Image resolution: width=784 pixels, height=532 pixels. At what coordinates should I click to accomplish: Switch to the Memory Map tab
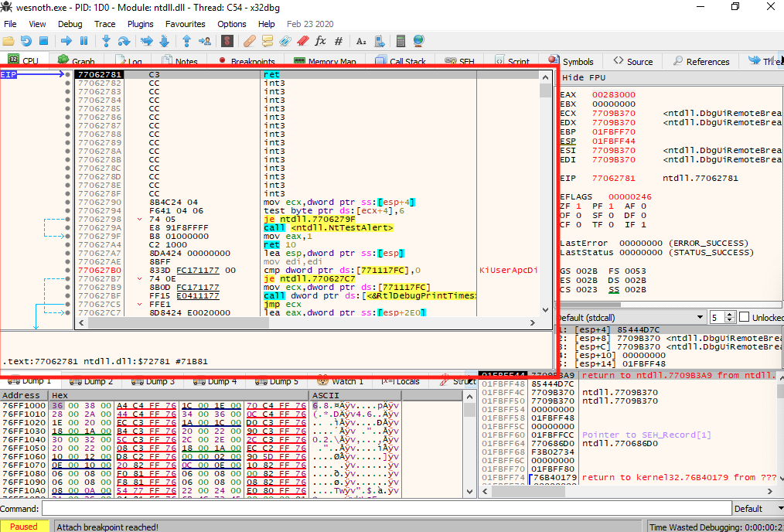click(x=325, y=62)
